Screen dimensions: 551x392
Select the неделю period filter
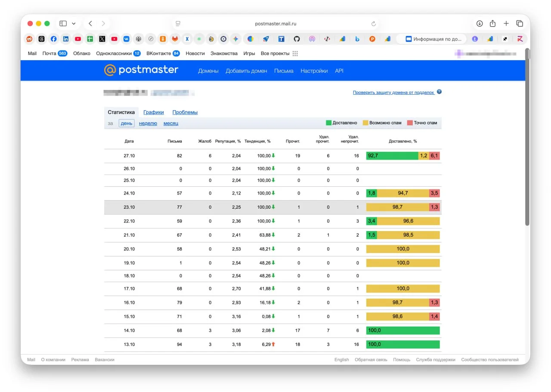pos(148,123)
